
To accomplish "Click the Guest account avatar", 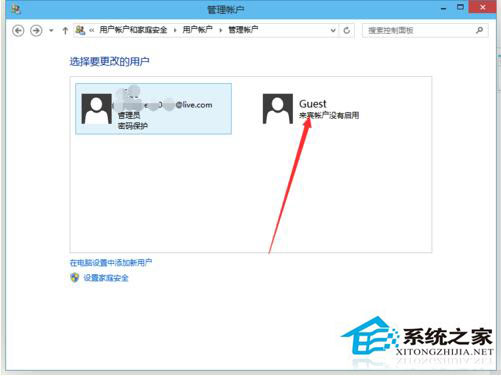I will 278,109.
